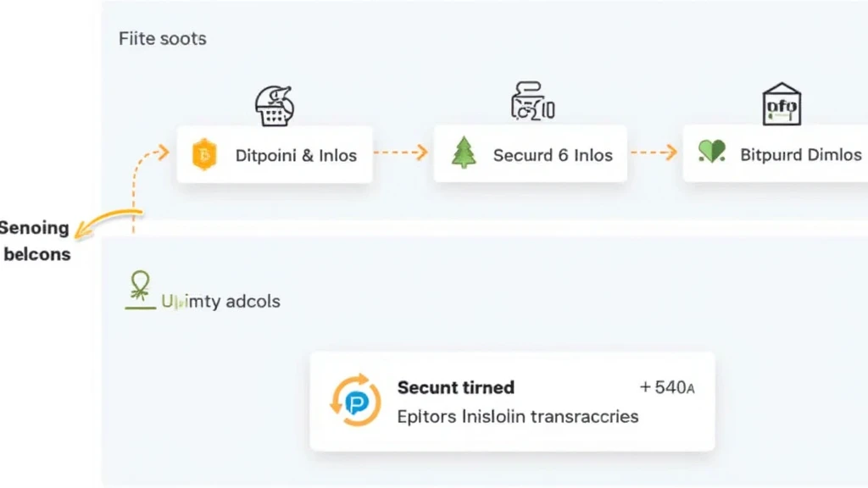Click the Fiite soots heading
This screenshot has width=868, height=488.
tap(162, 39)
